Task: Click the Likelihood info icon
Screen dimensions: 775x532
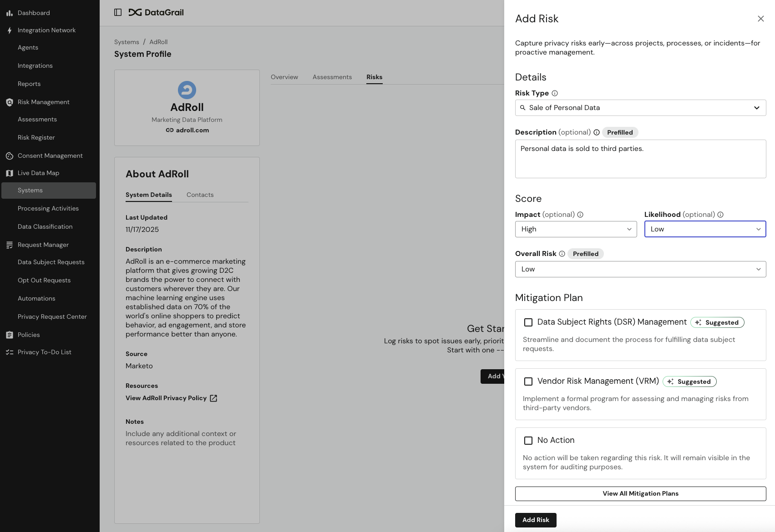Action: click(720, 215)
